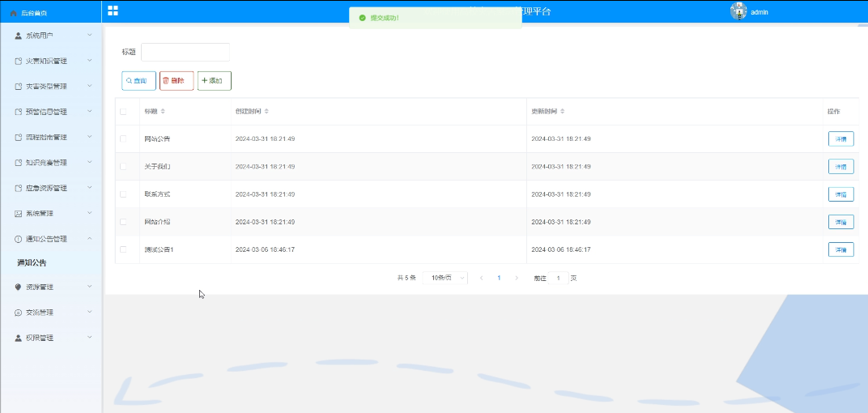This screenshot has height=413, width=868.
Task: Sort by the 更新时间 column arrows
Action: pos(563,111)
